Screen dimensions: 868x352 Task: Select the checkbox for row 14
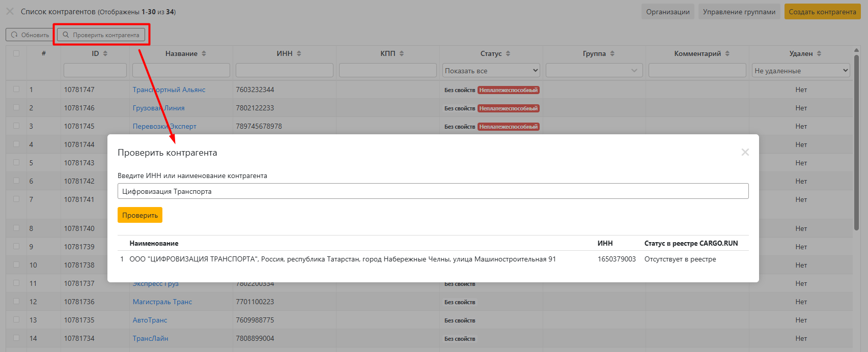[x=16, y=338]
